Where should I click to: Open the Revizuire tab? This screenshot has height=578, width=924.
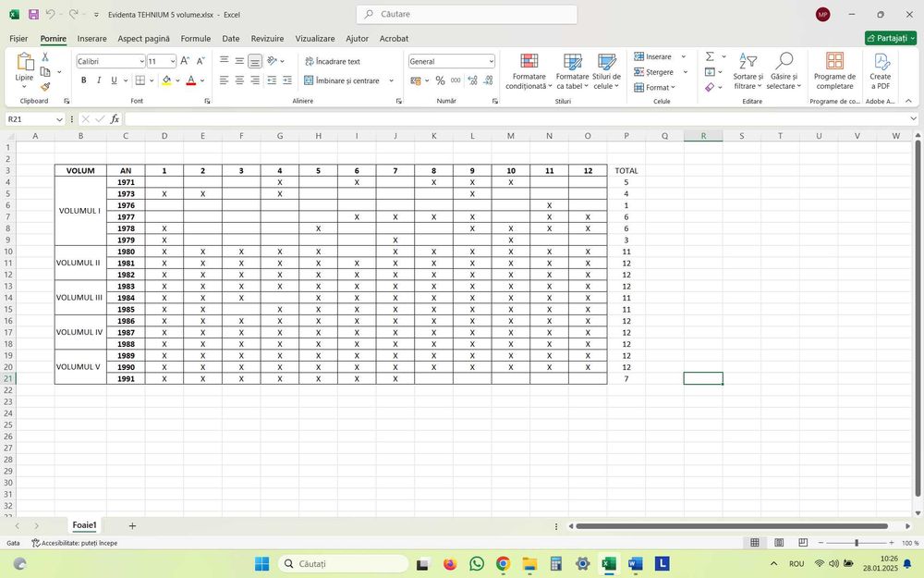267,38
